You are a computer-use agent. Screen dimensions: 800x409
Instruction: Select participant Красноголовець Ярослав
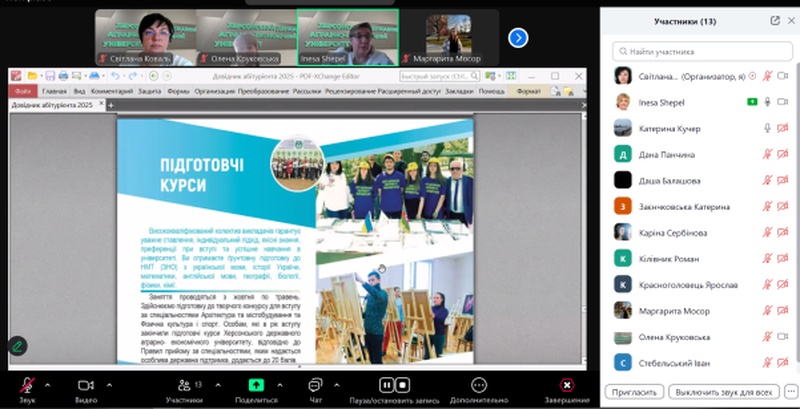(702, 285)
